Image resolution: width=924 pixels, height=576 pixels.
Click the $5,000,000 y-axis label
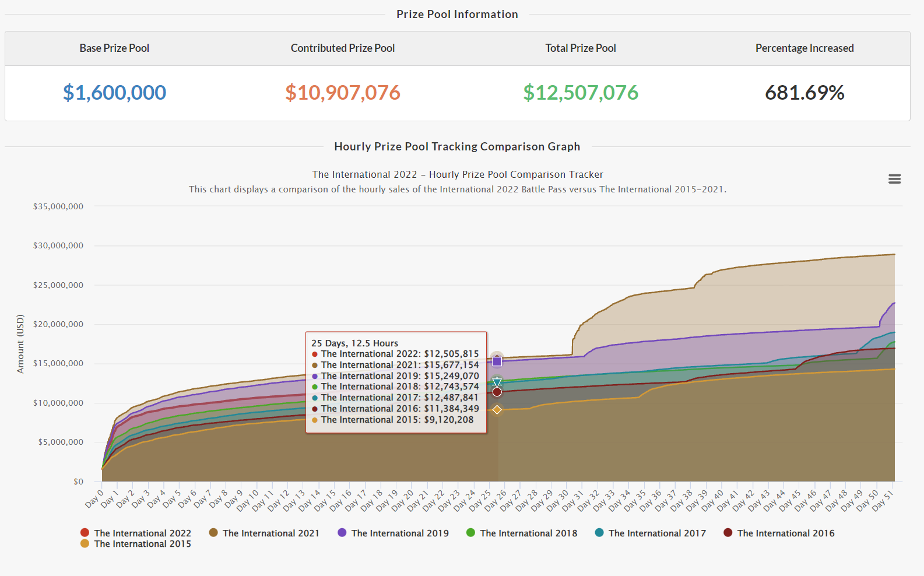point(61,442)
